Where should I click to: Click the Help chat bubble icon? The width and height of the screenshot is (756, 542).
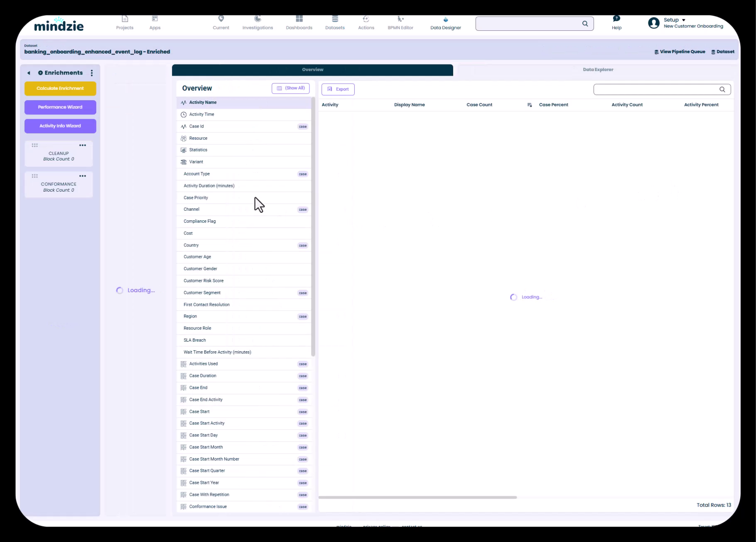click(616, 19)
